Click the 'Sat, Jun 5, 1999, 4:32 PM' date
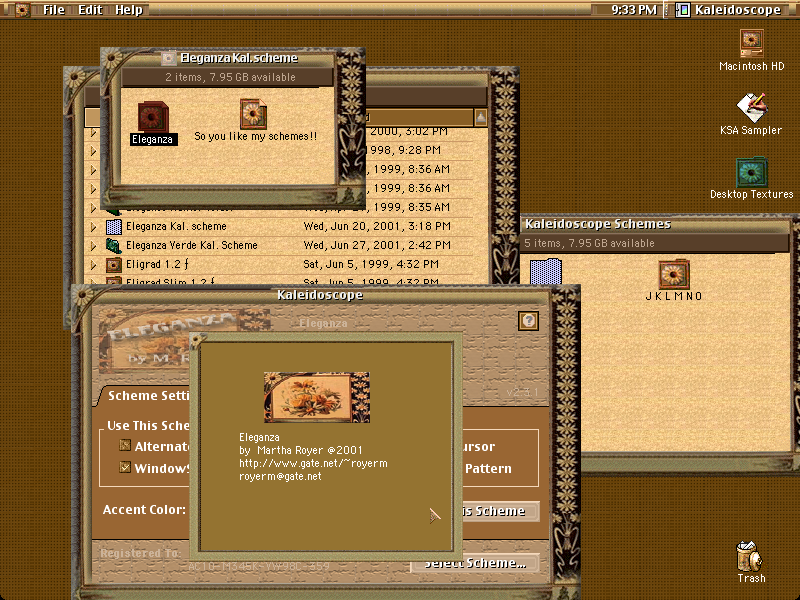The width and height of the screenshot is (800, 600). point(371,264)
